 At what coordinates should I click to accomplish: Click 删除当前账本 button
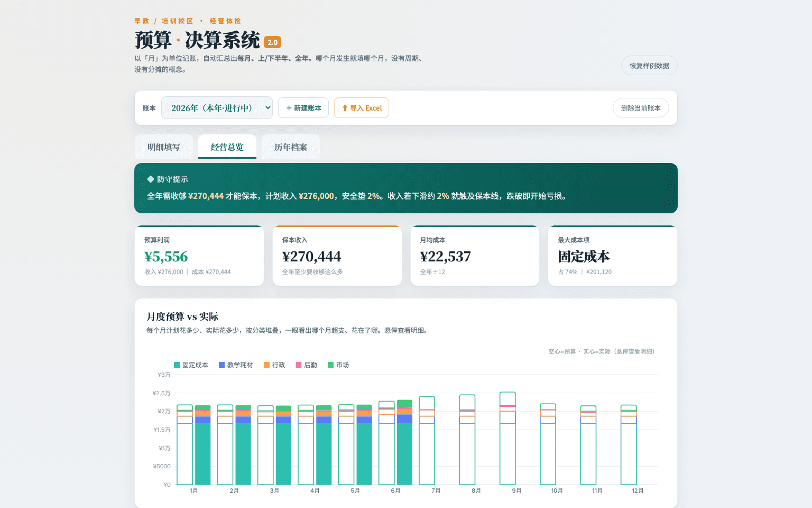[641, 108]
